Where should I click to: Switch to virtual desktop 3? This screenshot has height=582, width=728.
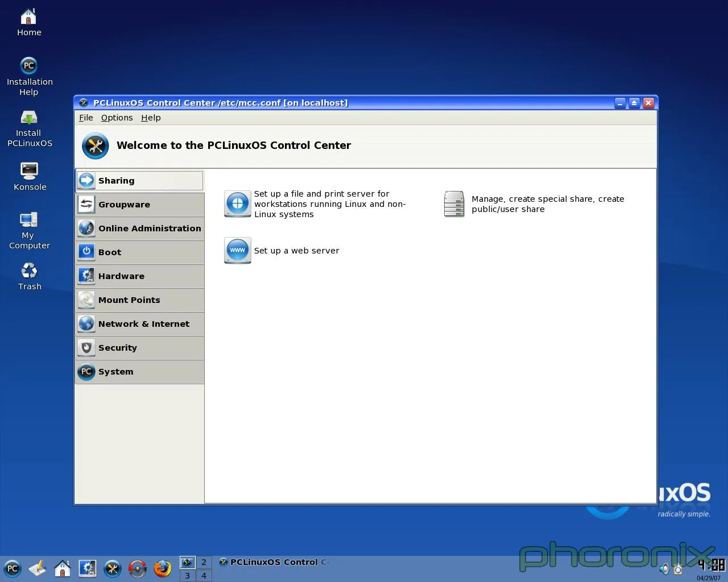point(187,576)
